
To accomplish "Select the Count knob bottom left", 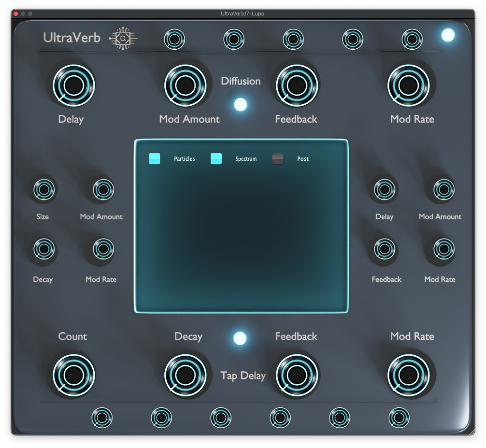I will point(73,375).
